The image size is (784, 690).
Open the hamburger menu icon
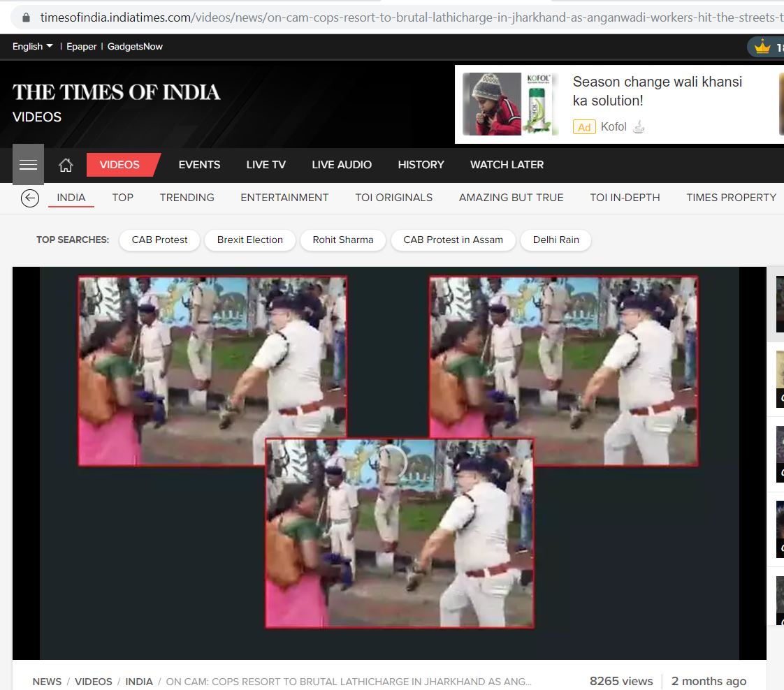28,165
